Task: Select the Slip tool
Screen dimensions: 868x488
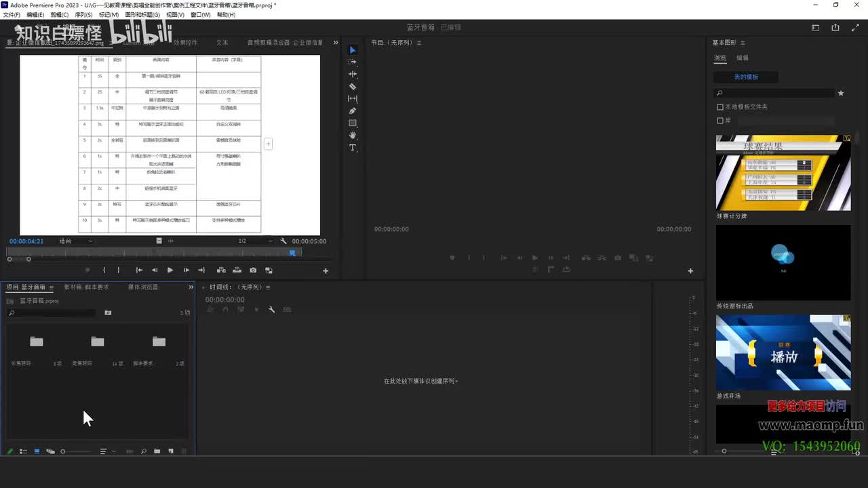Action: pos(353,98)
